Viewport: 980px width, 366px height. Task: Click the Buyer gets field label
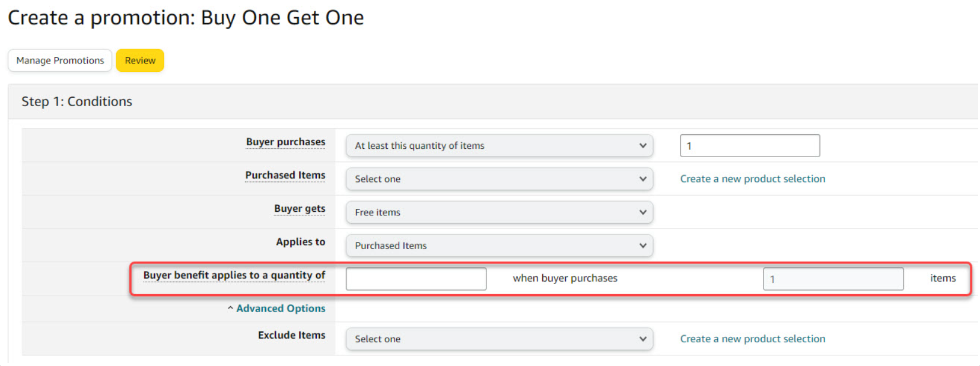pos(300,209)
